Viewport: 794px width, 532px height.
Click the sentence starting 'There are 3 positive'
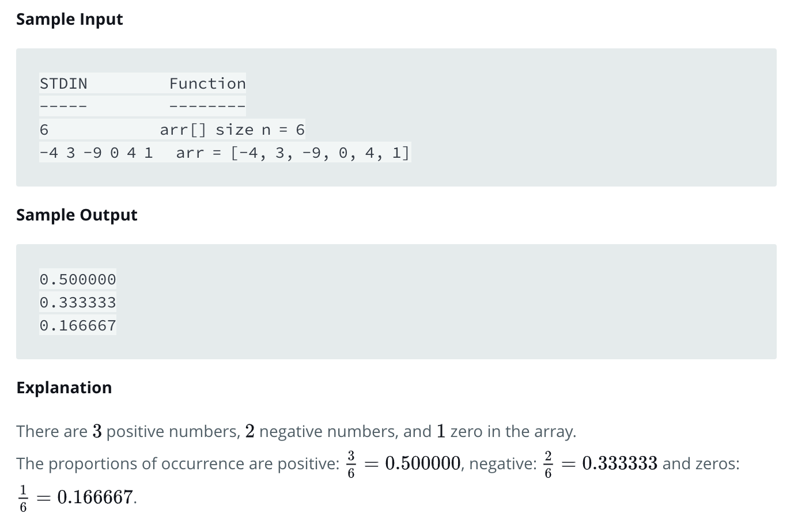[296, 431]
